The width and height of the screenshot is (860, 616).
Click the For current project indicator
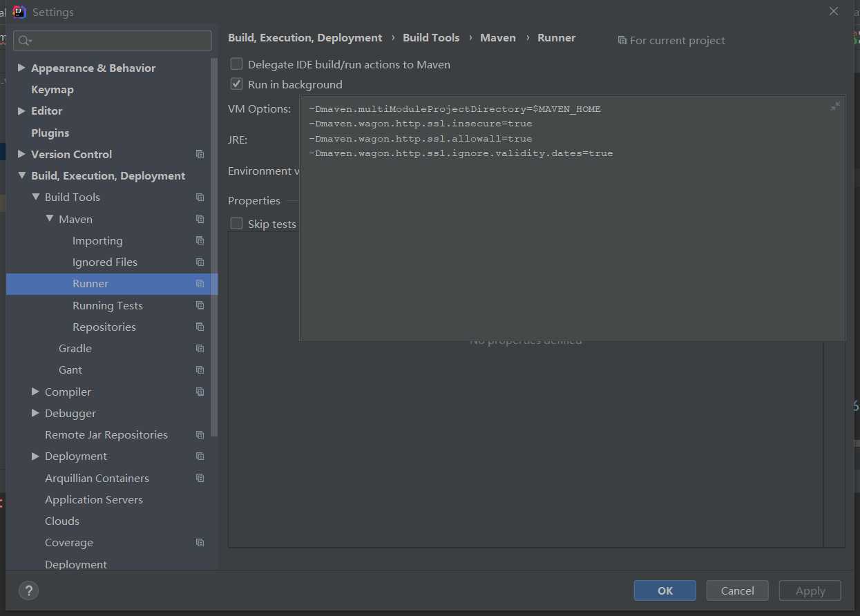[671, 41]
